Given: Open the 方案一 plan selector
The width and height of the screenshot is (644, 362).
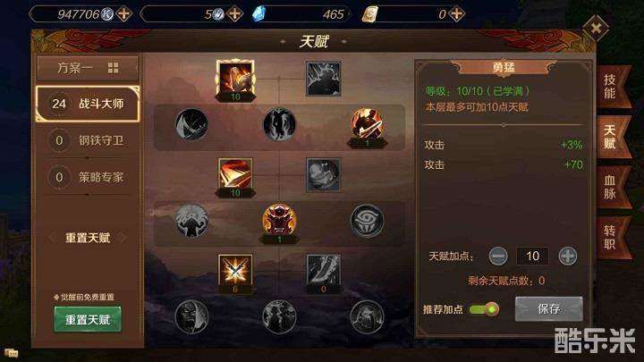Looking at the screenshot, I should click(x=88, y=68).
